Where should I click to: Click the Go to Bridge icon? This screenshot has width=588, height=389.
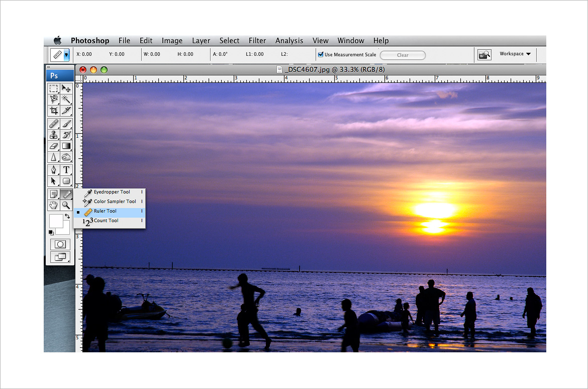[484, 55]
